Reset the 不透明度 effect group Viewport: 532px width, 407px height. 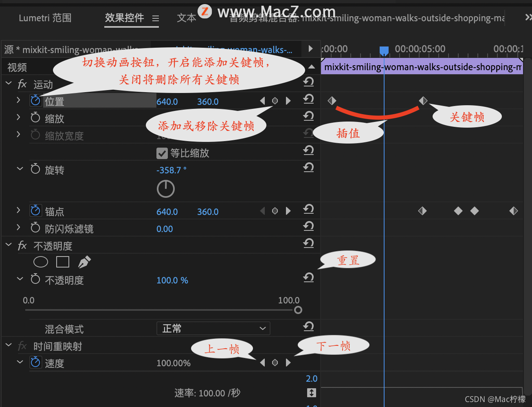(308, 243)
